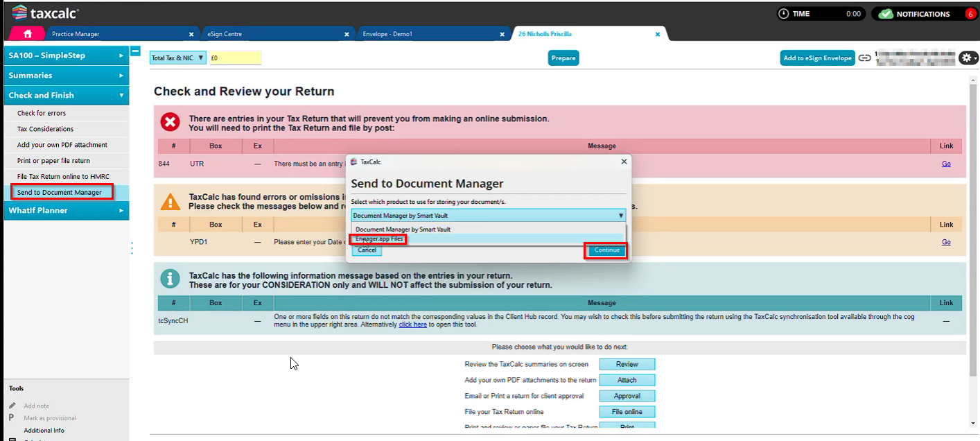
Task: Collapse the sidebar with minus icon
Action: click(136, 51)
